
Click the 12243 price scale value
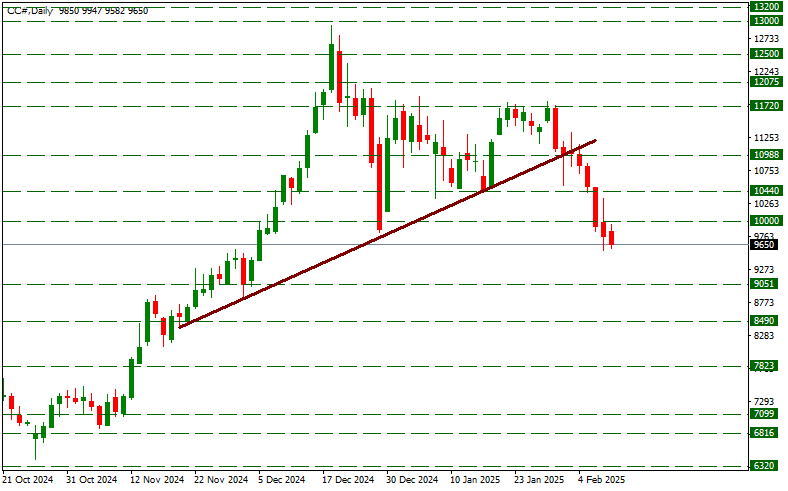coord(767,72)
